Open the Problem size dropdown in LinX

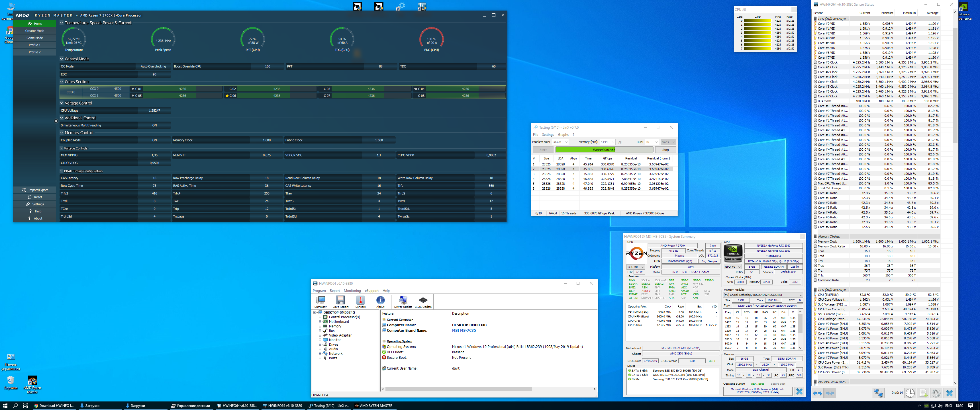click(566, 142)
